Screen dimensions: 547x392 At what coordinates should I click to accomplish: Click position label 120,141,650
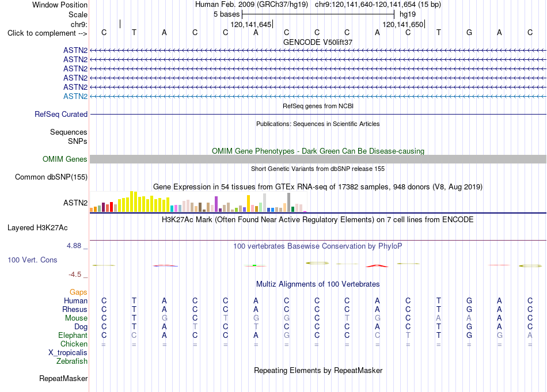click(403, 24)
